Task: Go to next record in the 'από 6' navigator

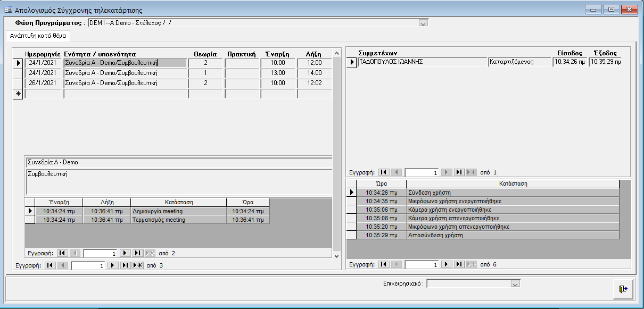Action: tap(447, 264)
